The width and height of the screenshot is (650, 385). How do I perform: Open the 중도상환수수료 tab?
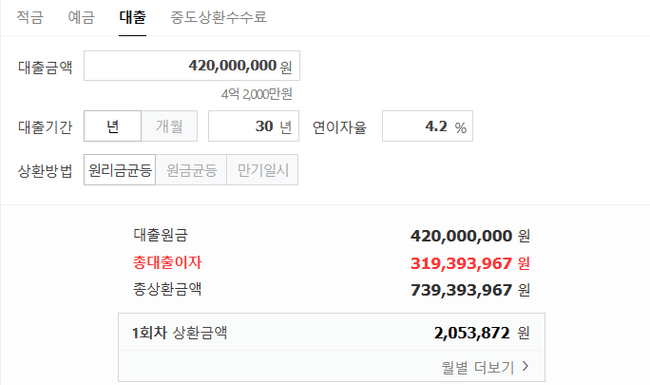tap(218, 17)
